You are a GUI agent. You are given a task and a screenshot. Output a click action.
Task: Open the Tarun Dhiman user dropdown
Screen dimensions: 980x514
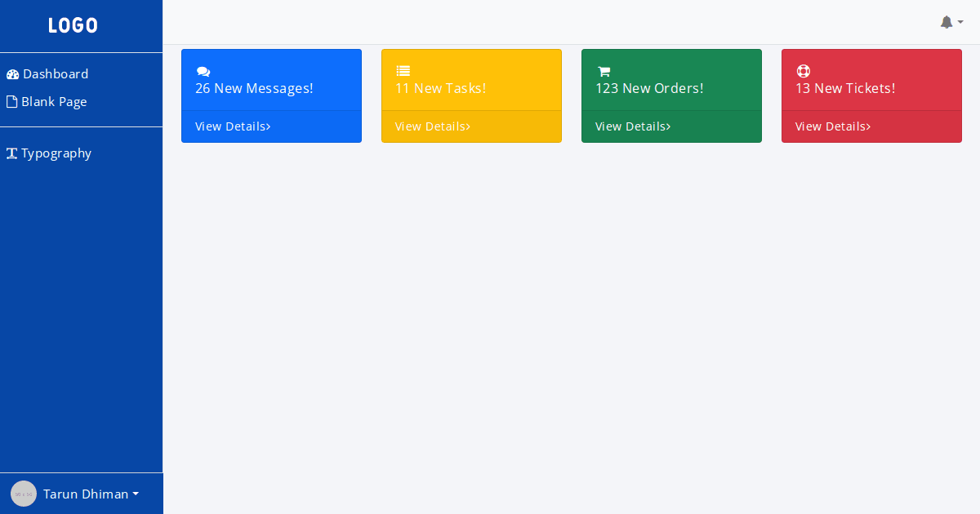click(x=86, y=494)
